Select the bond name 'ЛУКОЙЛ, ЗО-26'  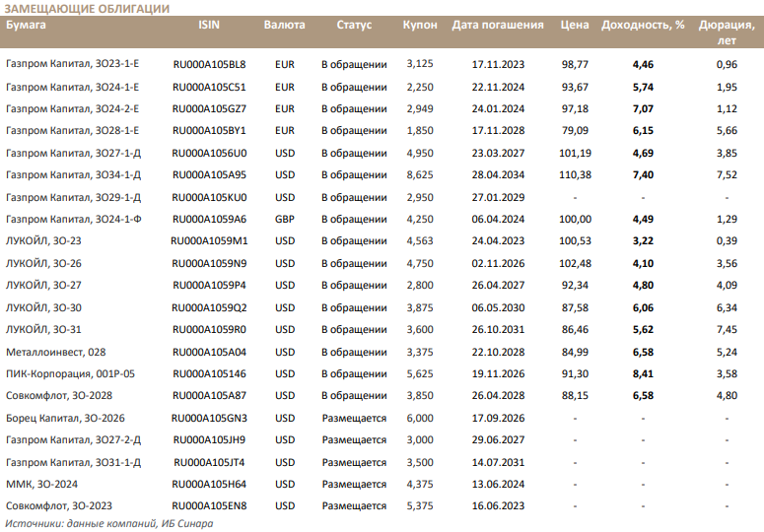(x=43, y=264)
